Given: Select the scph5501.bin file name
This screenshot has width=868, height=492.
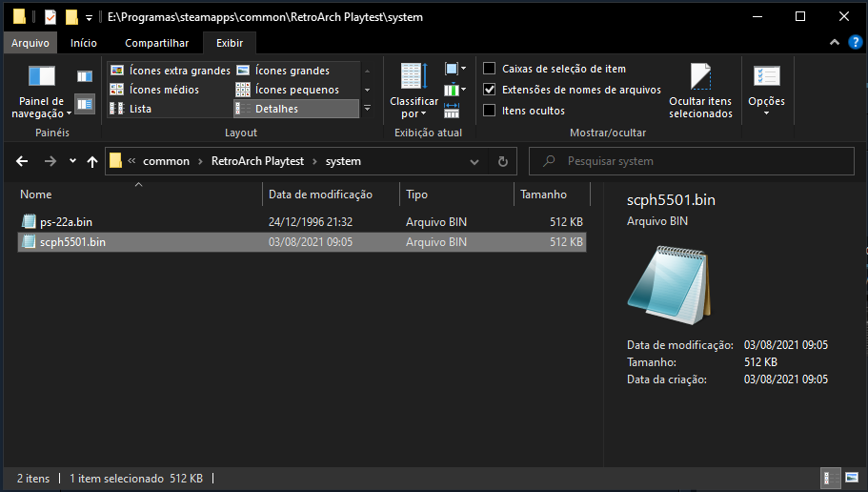Looking at the screenshot, I should [x=72, y=242].
